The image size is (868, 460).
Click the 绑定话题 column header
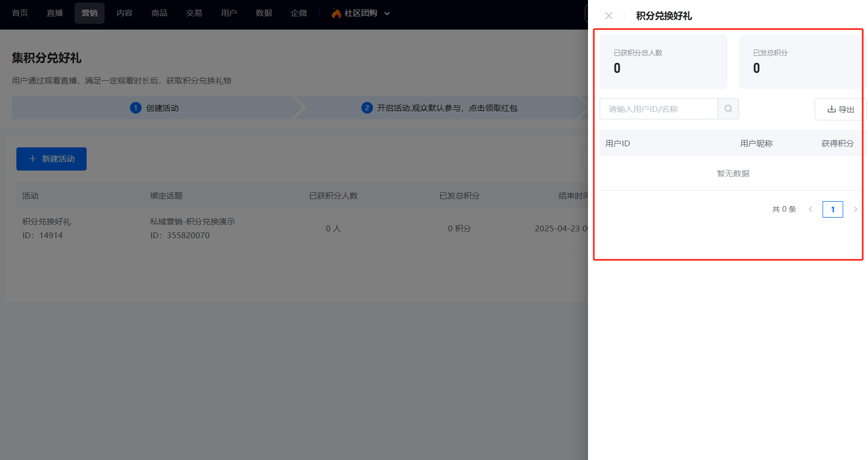click(x=166, y=196)
